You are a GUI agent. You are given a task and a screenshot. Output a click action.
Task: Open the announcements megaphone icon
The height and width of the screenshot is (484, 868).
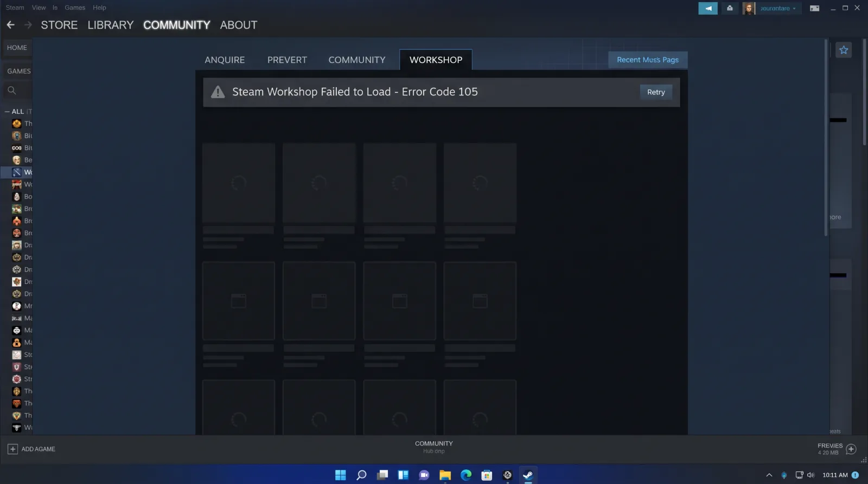[x=708, y=8]
